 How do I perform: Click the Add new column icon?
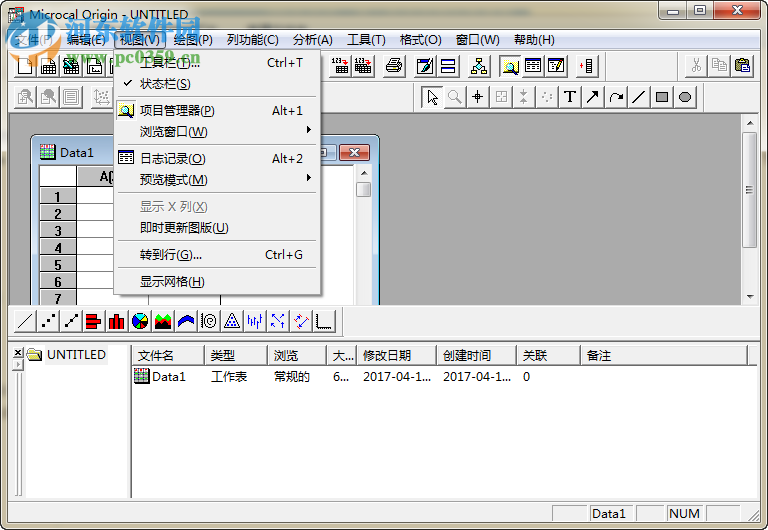point(586,66)
